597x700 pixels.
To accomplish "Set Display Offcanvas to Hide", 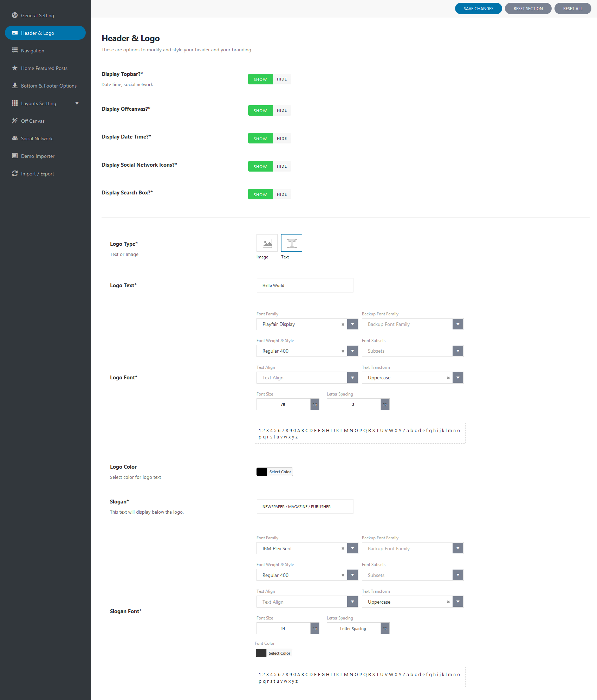I will pos(281,110).
